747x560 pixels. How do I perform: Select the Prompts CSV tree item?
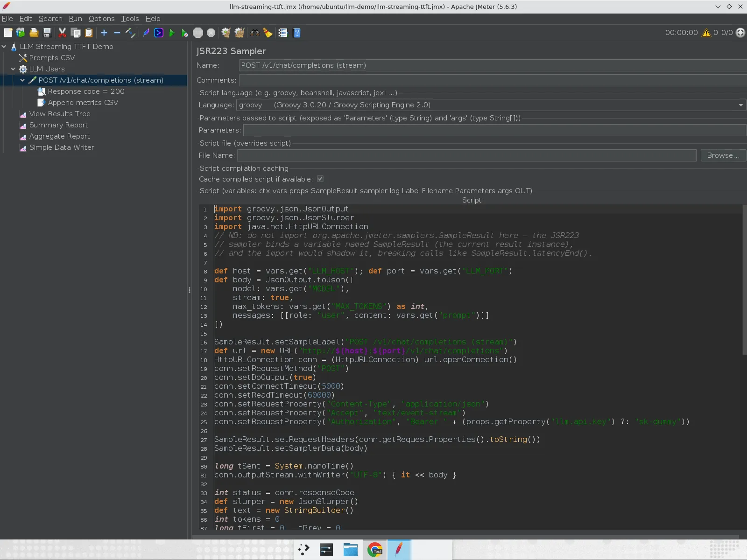[x=52, y=58]
